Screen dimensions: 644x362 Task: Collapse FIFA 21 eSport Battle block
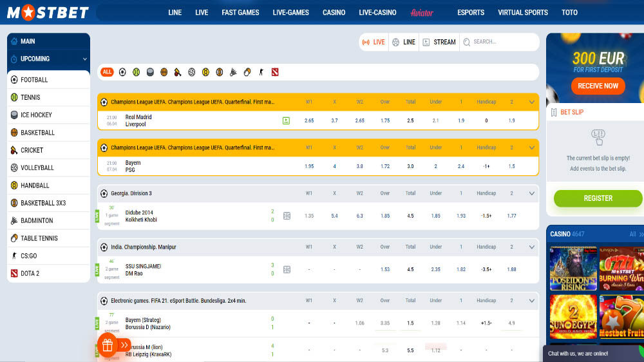[532, 301]
